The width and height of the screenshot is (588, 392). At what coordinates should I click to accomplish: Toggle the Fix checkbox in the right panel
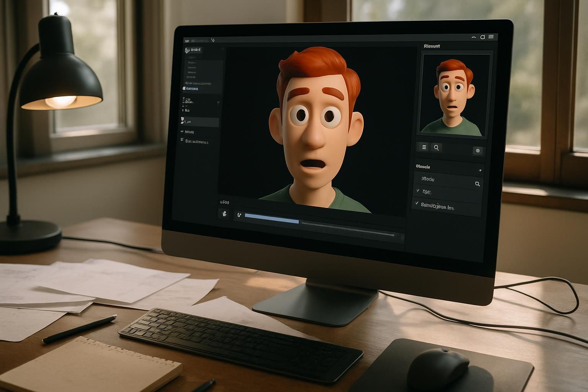click(418, 191)
